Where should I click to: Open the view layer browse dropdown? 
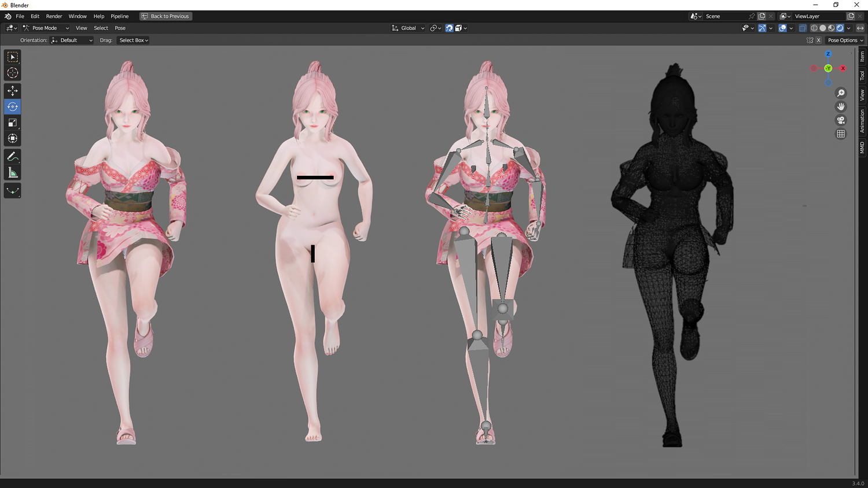click(785, 16)
